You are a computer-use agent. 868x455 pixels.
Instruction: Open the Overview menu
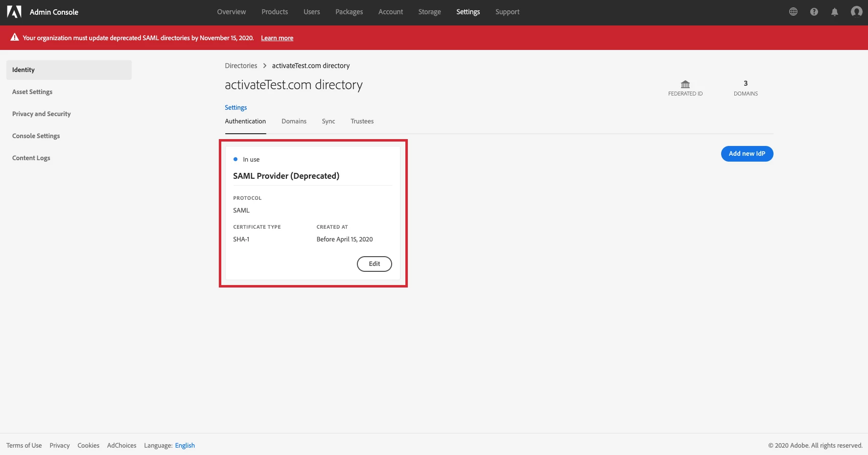tap(232, 12)
